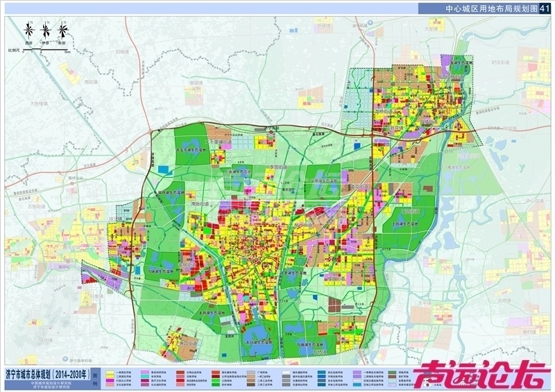Click the 中心城区用地布局规划图 title header
The width and height of the screenshot is (555, 392).
click(487, 7)
